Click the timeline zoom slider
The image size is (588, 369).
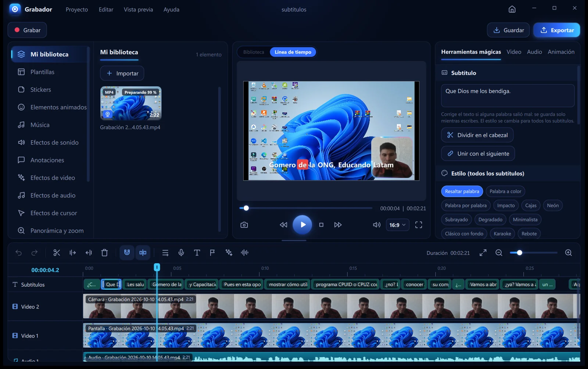533,253
